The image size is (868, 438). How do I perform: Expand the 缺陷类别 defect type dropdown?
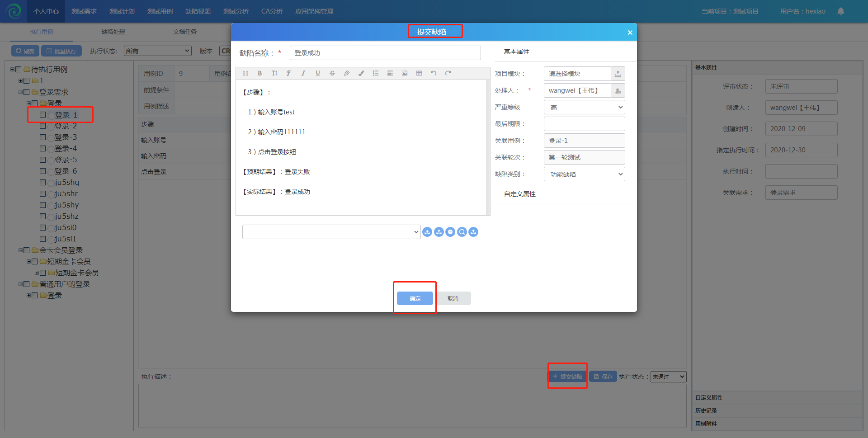[x=584, y=174]
